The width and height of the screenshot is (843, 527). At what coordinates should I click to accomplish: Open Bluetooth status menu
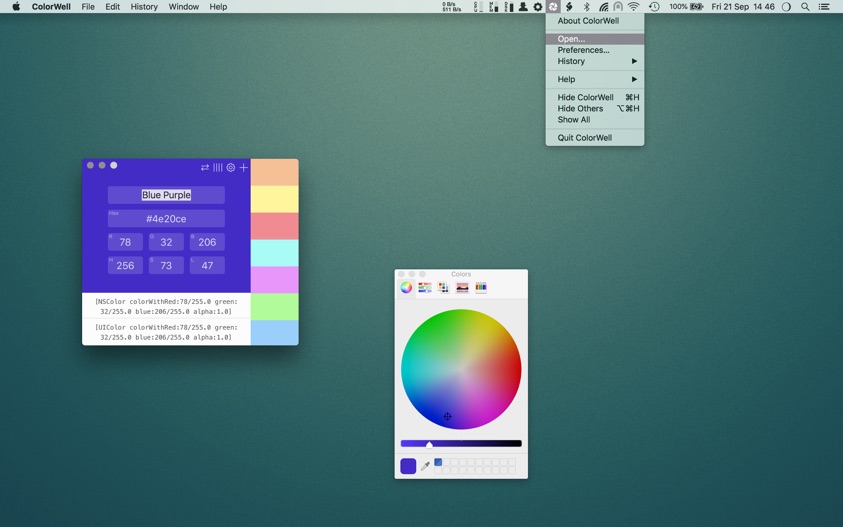point(587,6)
